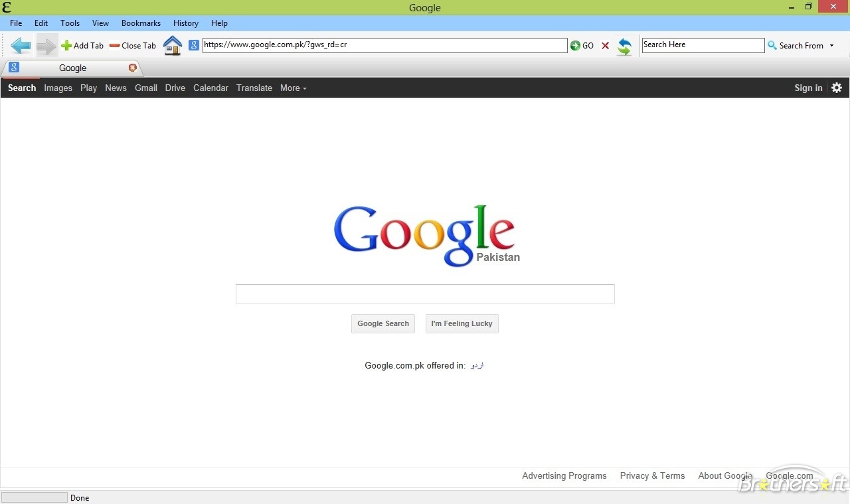Open the View menu
Viewport: 850px width, 504px height.
click(x=100, y=23)
